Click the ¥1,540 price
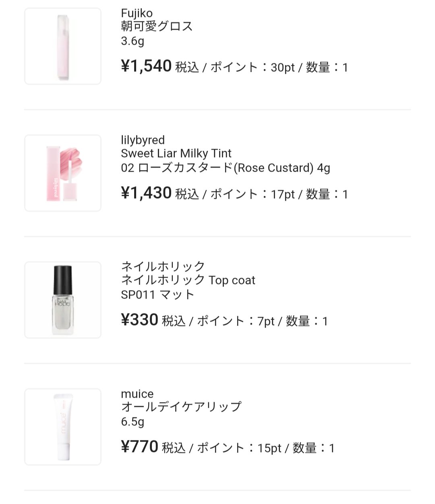 coord(146,66)
